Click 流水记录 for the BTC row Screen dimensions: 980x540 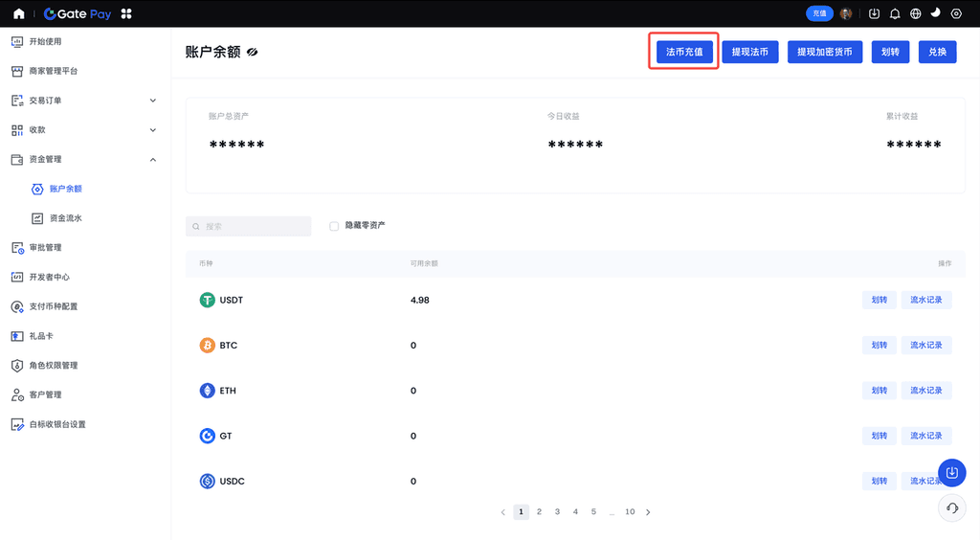tap(925, 345)
